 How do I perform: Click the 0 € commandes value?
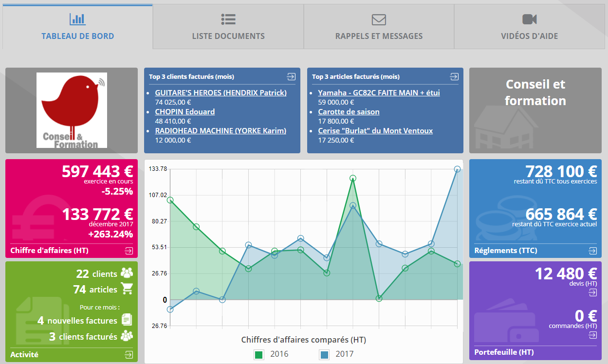[x=586, y=316]
